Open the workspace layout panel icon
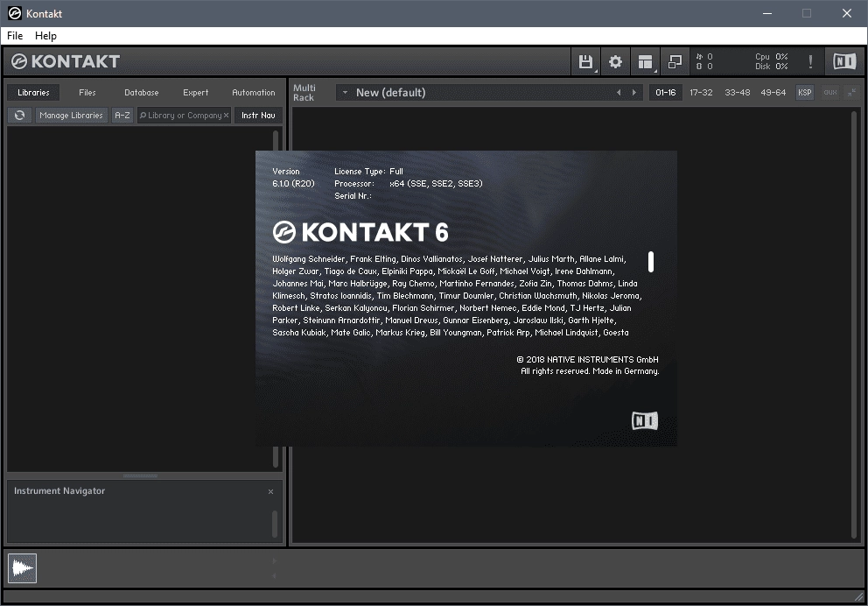The height and width of the screenshot is (606, 868). point(645,61)
